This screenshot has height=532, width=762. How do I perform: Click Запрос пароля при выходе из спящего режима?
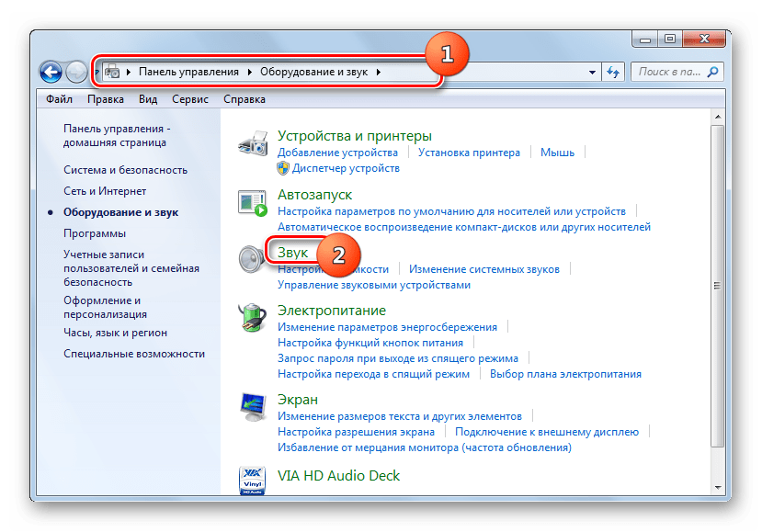[x=397, y=358]
